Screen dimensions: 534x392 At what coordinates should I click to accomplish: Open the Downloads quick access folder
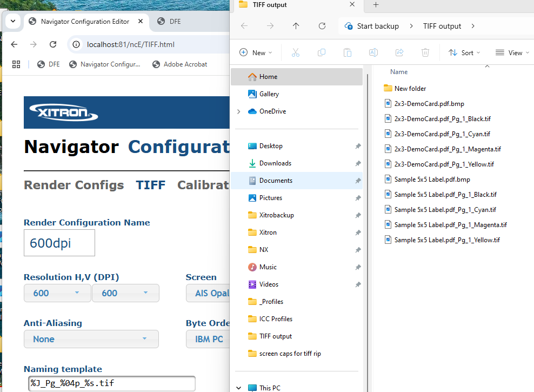click(297, 163)
